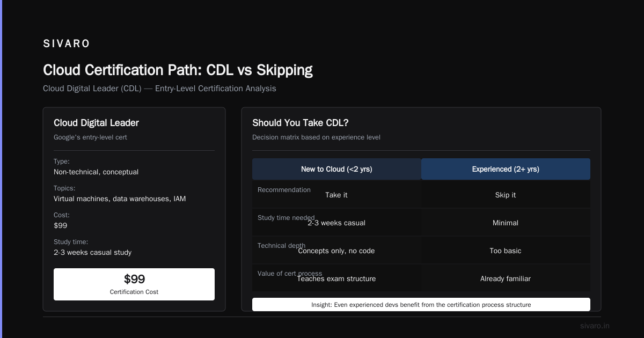The image size is (644, 338).
Task: Select the 'Experienced (2+ yrs)' column header
Action: click(506, 169)
